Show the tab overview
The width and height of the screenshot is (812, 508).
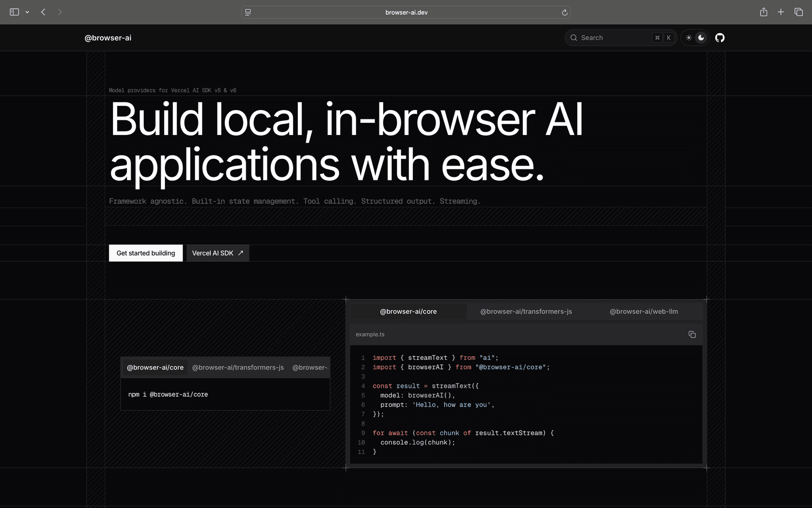pyautogui.click(x=798, y=12)
